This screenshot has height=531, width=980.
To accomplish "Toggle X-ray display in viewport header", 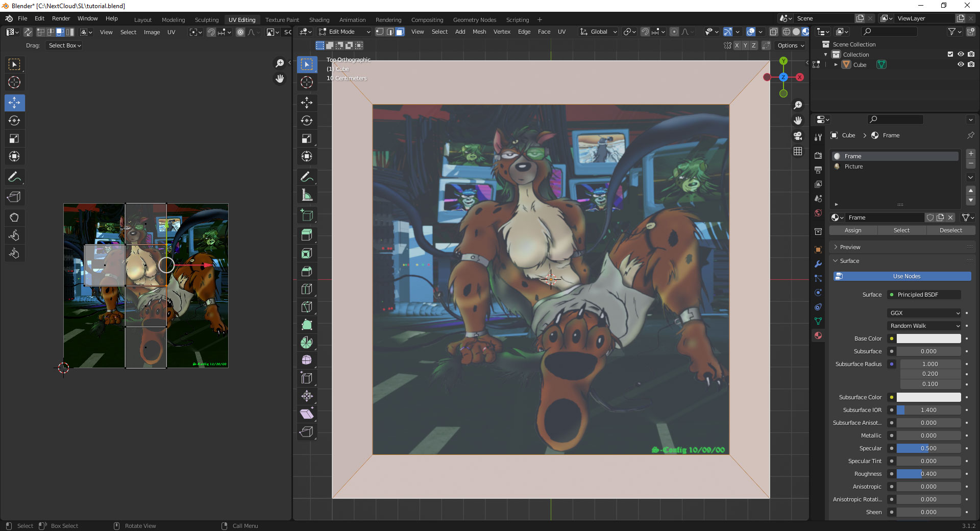I will [x=774, y=32].
